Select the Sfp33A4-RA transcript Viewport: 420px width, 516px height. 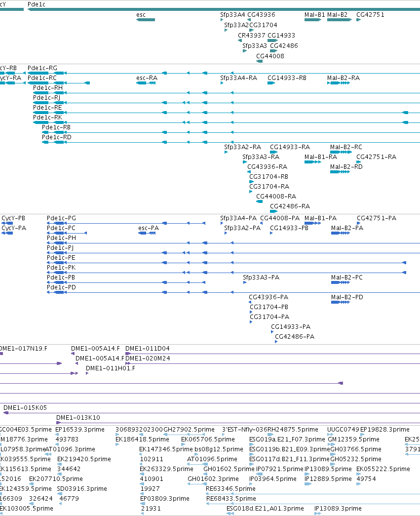[238, 78]
